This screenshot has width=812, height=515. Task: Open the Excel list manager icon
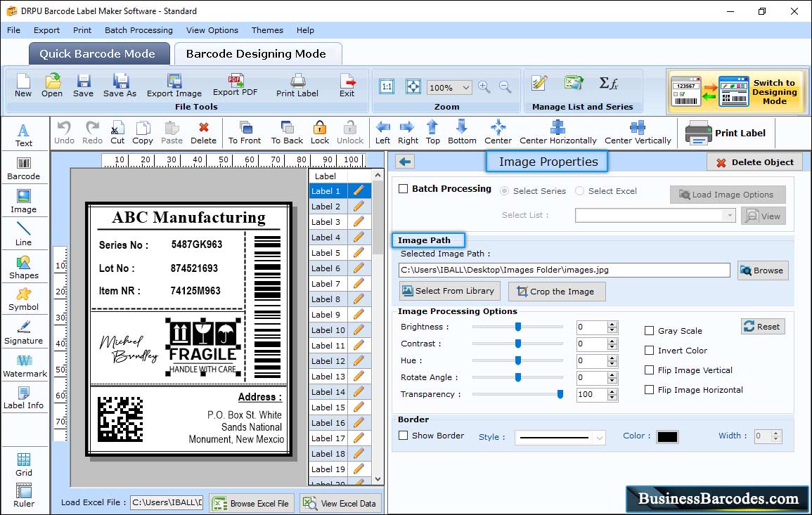pyautogui.click(x=573, y=83)
